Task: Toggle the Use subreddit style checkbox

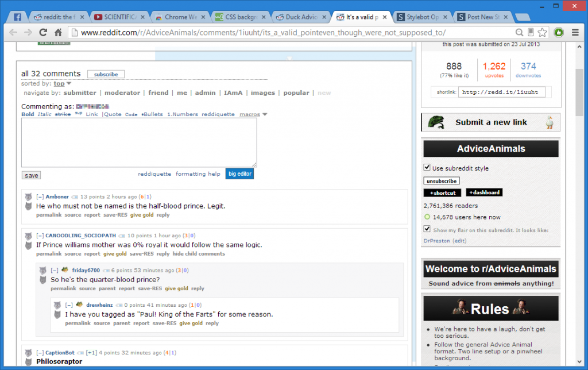Action: (427, 167)
